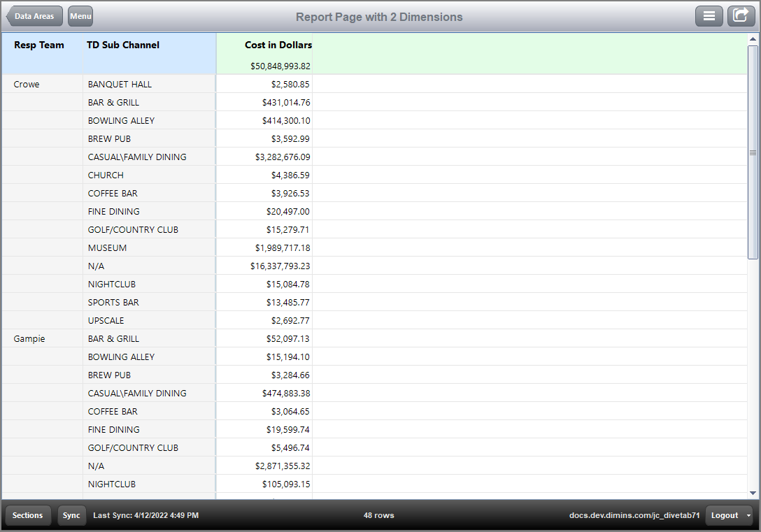761x532 pixels.
Task: Click the vertical scrollbar thumb
Action: click(x=753, y=152)
